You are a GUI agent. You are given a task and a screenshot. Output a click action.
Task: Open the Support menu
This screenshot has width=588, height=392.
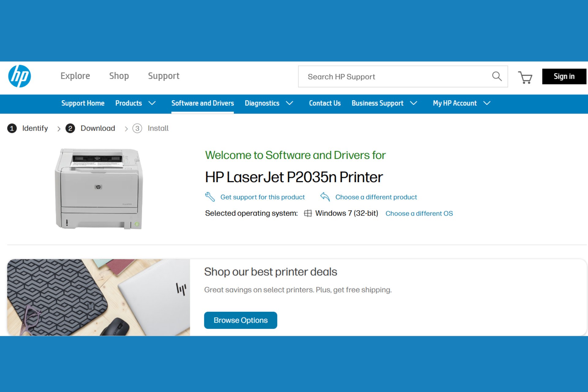(x=164, y=76)
